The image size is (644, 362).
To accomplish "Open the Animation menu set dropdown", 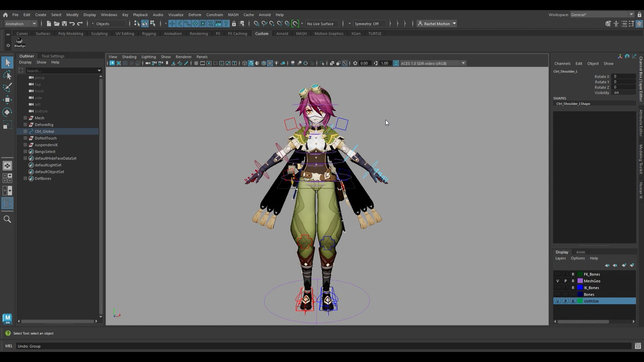I will [21, 23].
